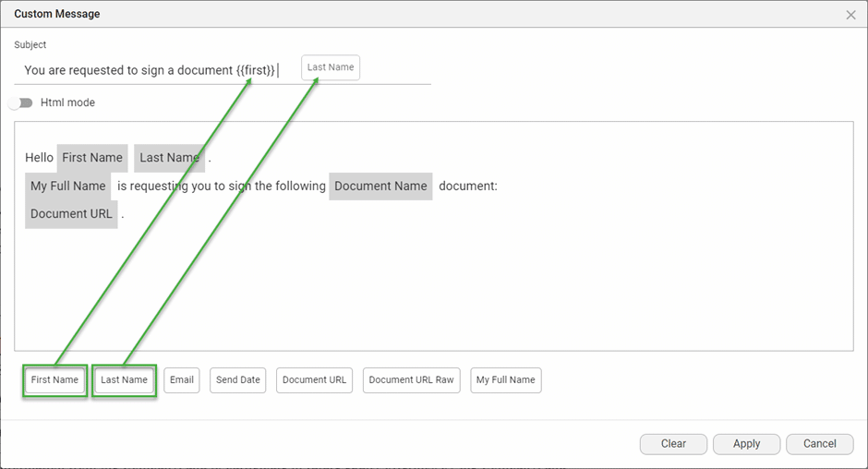The image size is (868, 469).
Task: Insert the Send Date placeholder
Action: tap(238, 380)
